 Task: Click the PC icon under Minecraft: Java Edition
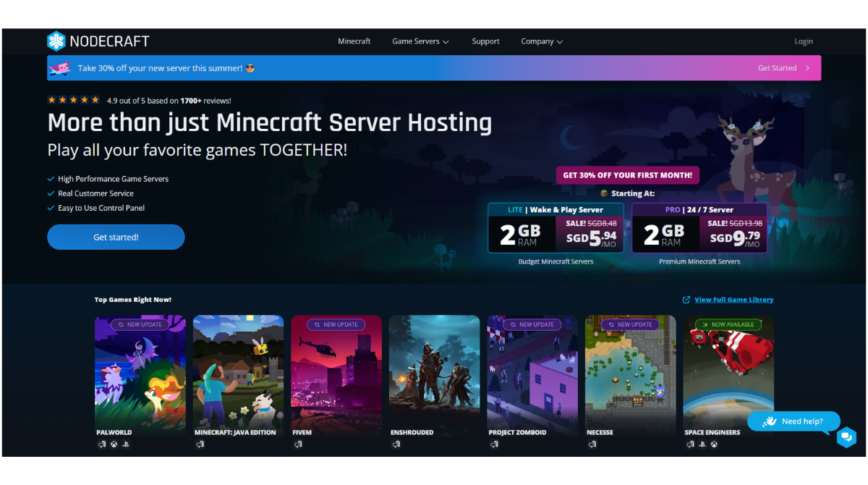click(x=200, y=444)
